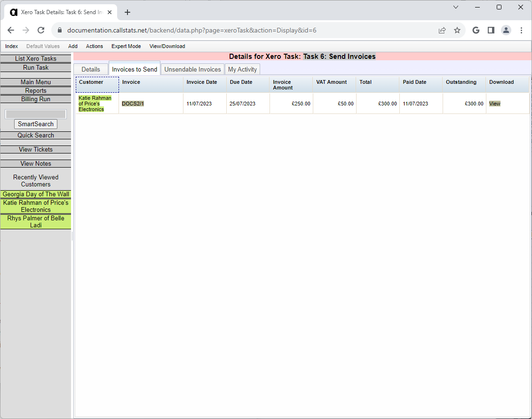Open the My Activity tab
532x419 pixels.
[x=242, y=69]
